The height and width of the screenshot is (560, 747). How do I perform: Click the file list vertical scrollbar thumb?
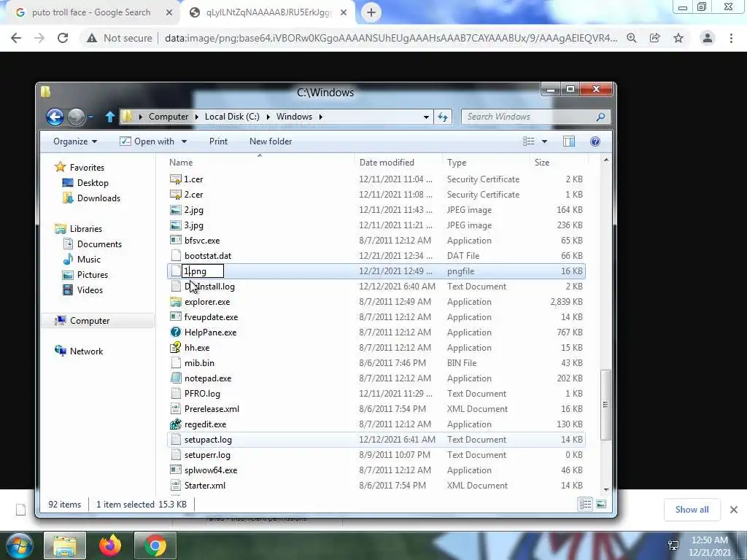(605, 405)
